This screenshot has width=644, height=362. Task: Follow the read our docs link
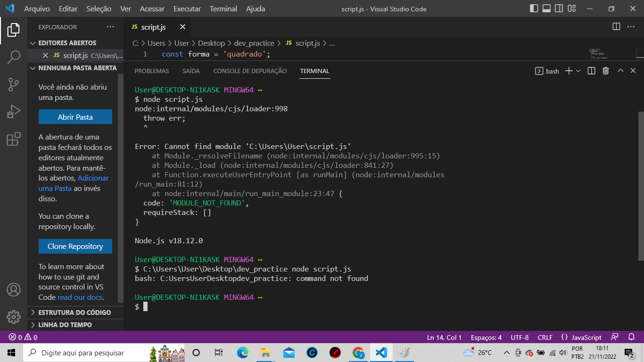click(80, 297)
